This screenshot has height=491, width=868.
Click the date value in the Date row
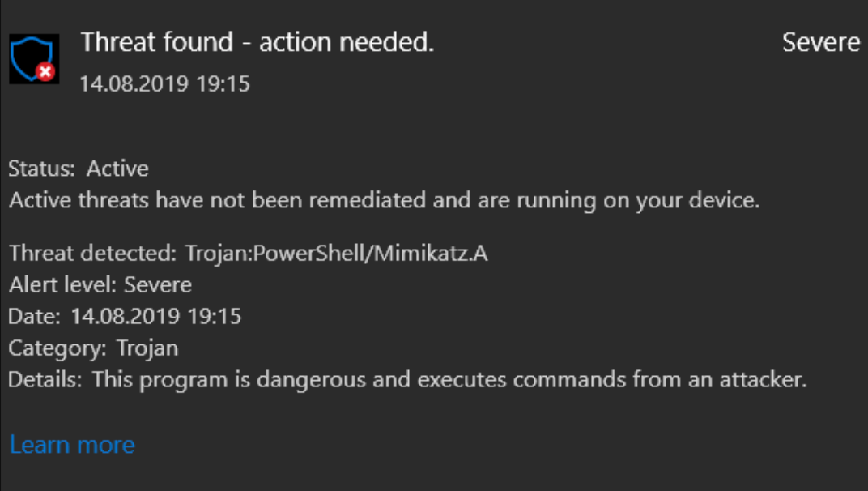[156, 316]
